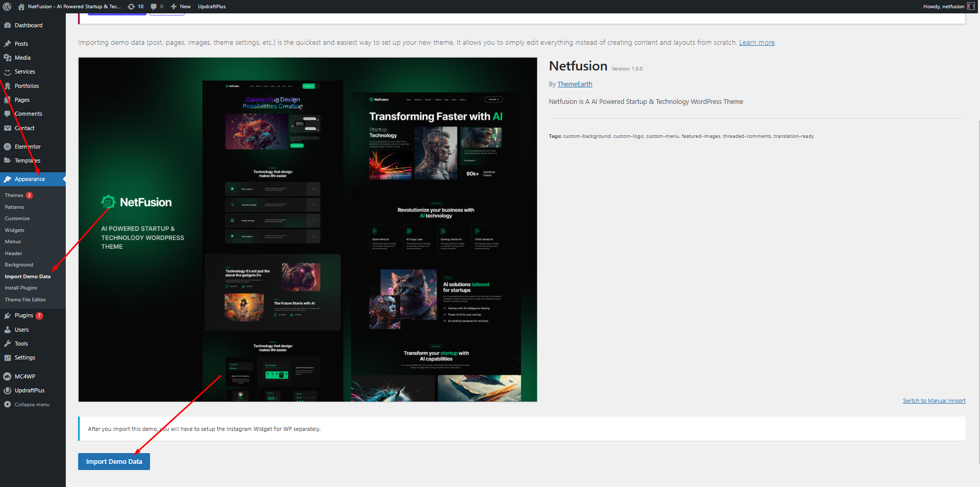Open Themes submenu under Appearance

point(14,195)
